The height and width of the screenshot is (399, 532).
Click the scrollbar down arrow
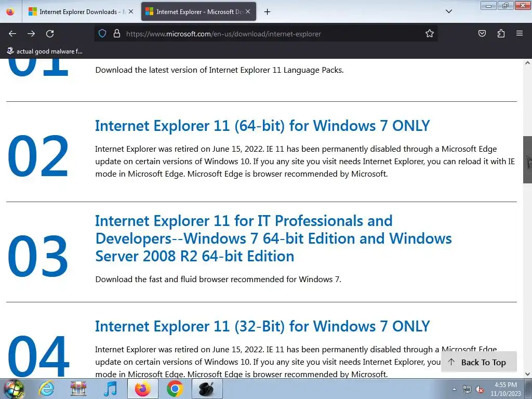(527, 374)
